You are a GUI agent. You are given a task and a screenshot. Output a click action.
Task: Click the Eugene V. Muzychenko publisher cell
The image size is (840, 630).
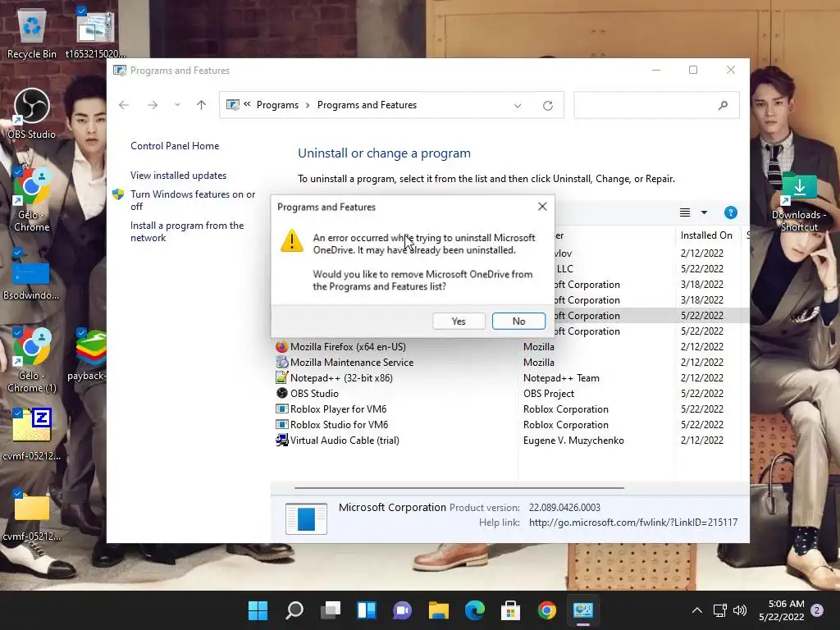coord(573,441)
